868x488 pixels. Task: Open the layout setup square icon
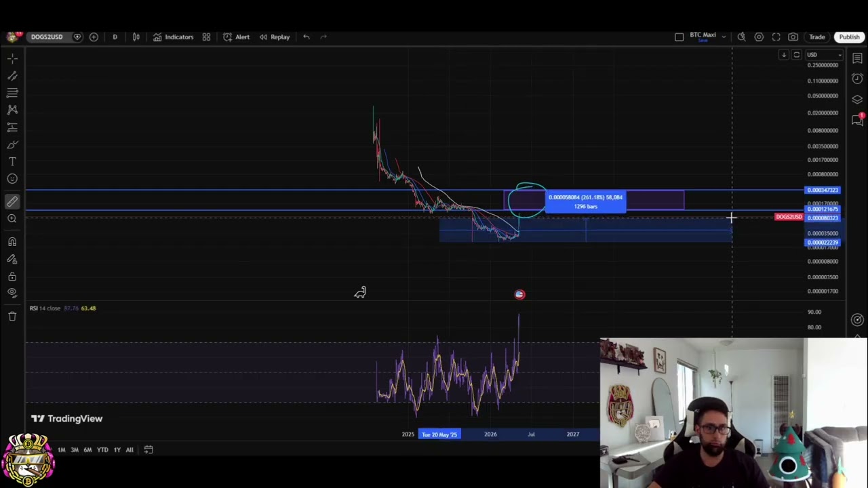[x=679, y=37]
